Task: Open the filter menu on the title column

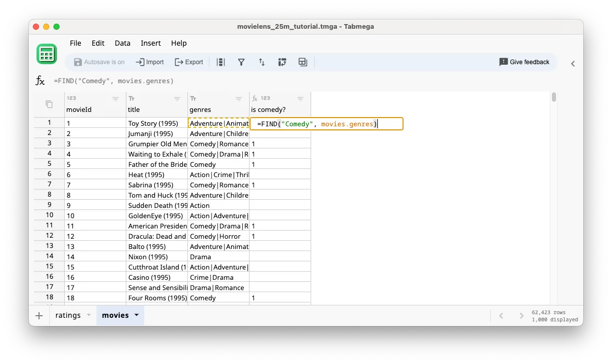Action: click(x=177, y=99)
